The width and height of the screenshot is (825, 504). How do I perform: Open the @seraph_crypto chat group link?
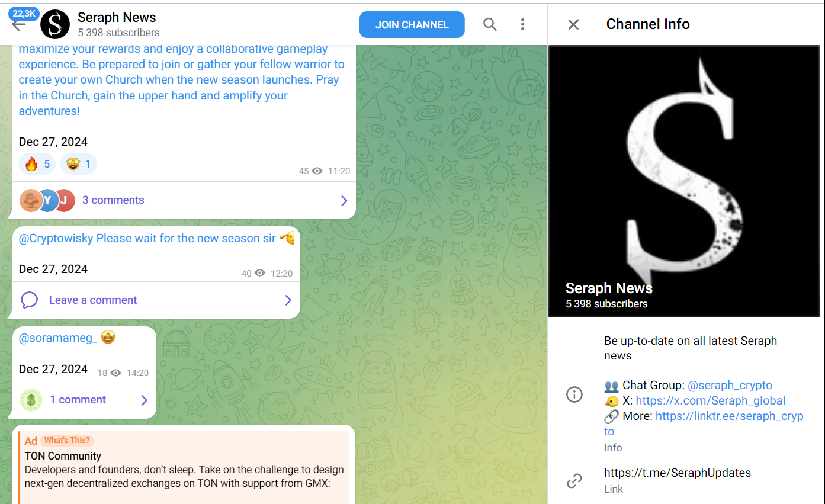(730, 386)
